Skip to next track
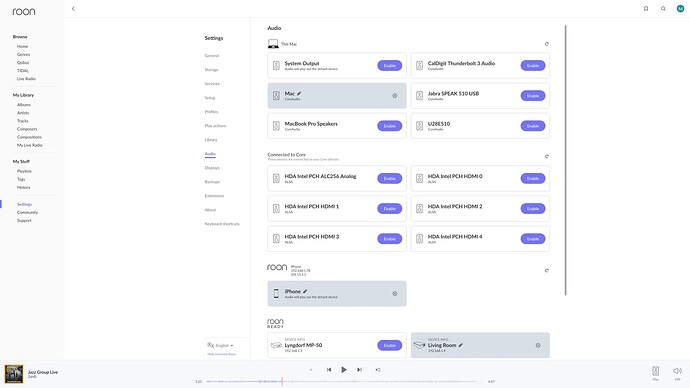The height and width of the screenshot is (388, 690). [x=359, y=370]
